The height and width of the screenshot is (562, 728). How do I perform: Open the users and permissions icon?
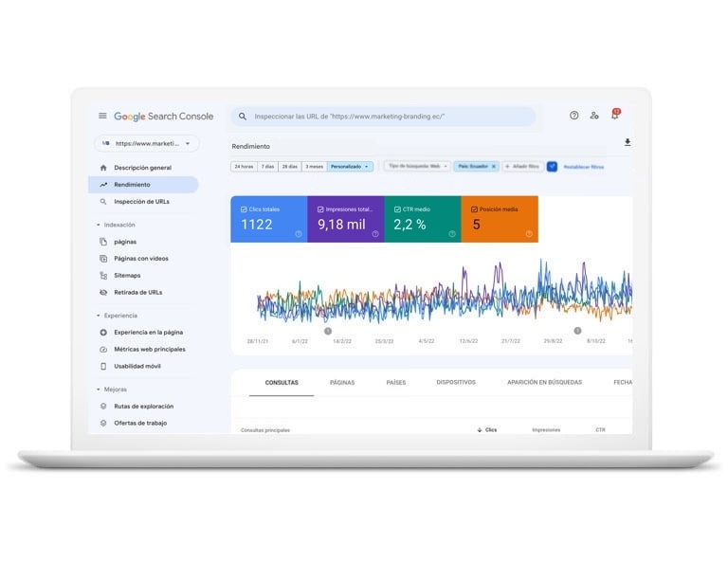pyautogui.click(x=594, y=116)
